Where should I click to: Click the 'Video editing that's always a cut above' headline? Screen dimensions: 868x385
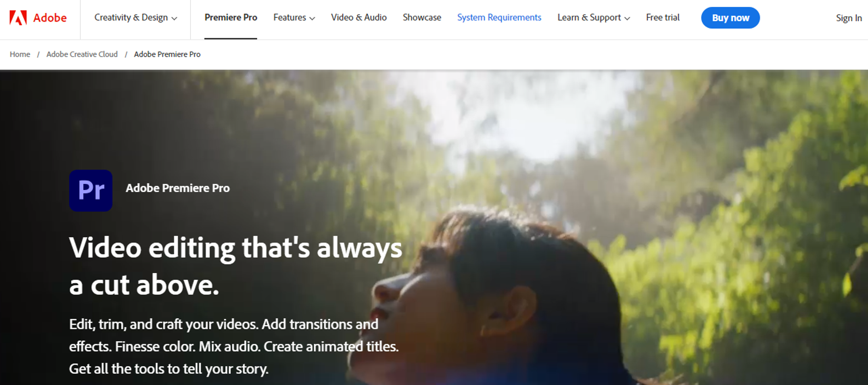[236, 266]
